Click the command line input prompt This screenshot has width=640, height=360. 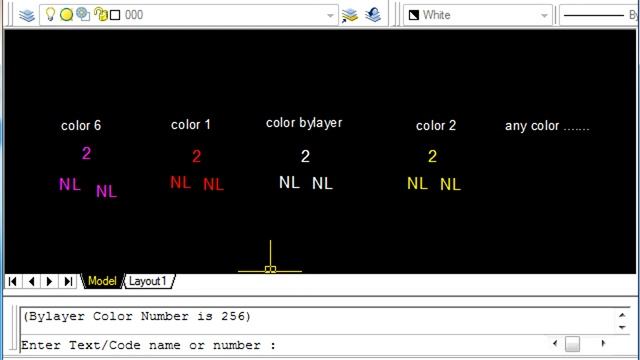149,345
